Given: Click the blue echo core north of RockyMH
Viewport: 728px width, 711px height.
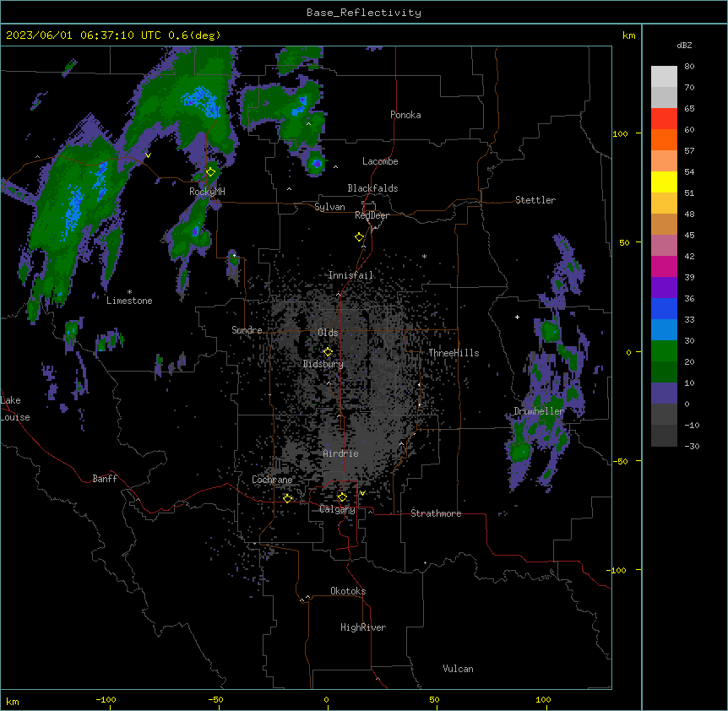Looking at the screenshot, I should [x=203, y=102].
